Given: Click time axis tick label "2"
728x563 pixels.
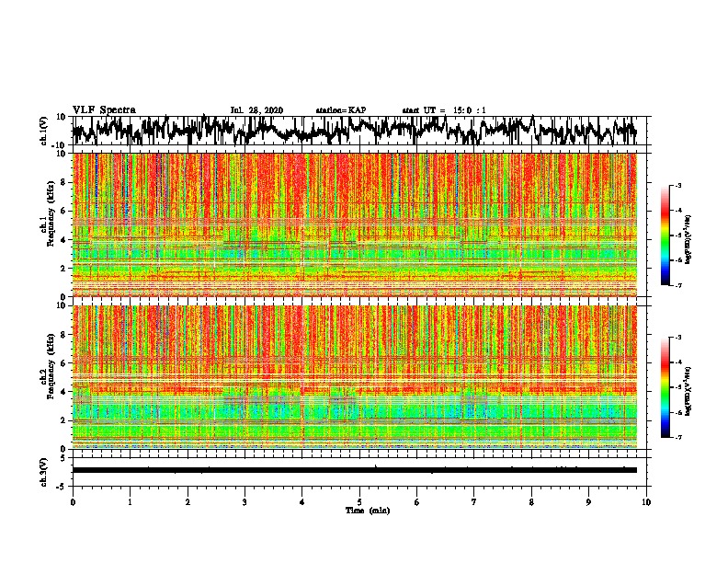Looking at the screenshot, I should pyautogui.click(x=188, y=502).
